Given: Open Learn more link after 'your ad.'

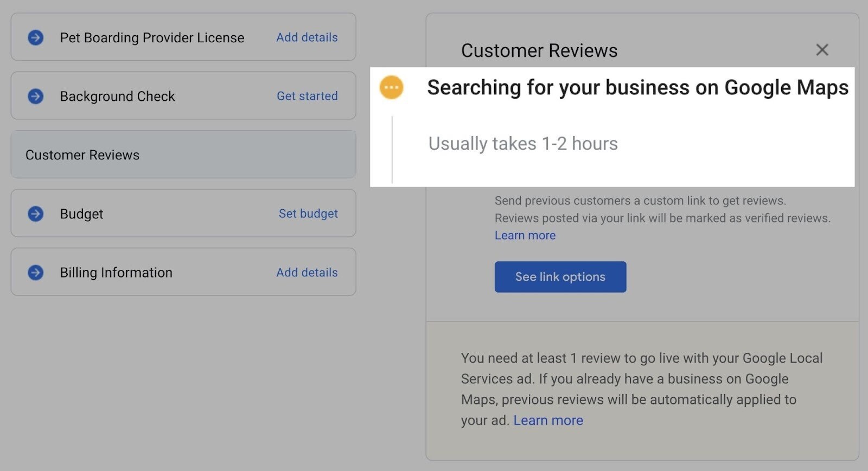Looking at the screenshot, I should [548, 420].
